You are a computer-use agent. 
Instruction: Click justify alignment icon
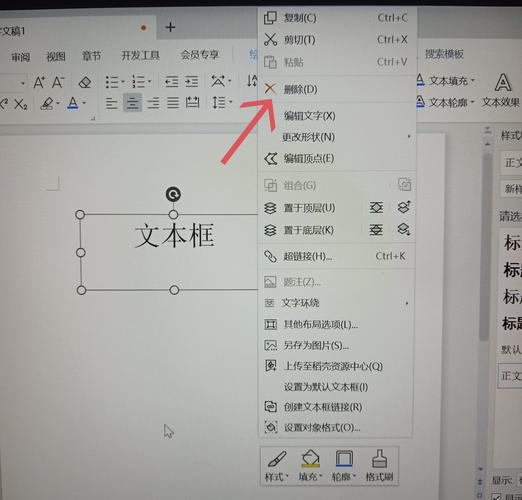173,103
